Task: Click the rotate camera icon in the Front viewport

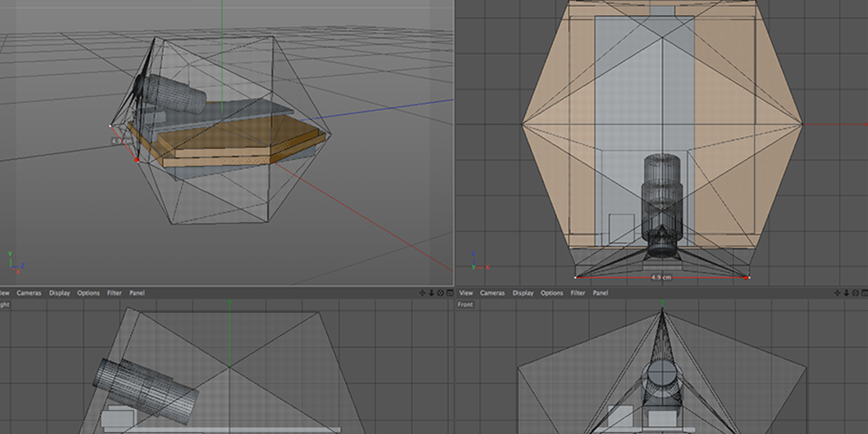Action: pos(855,293)
